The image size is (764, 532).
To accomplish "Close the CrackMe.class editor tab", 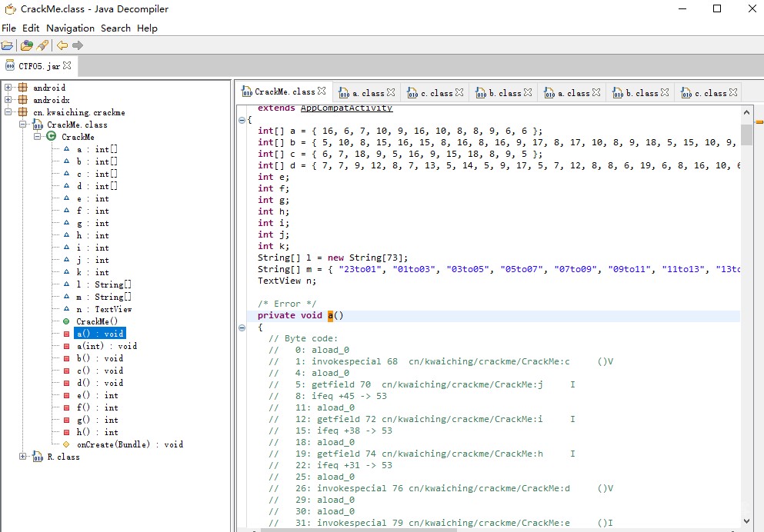I will pyautogui.click(x=322, y=91).
